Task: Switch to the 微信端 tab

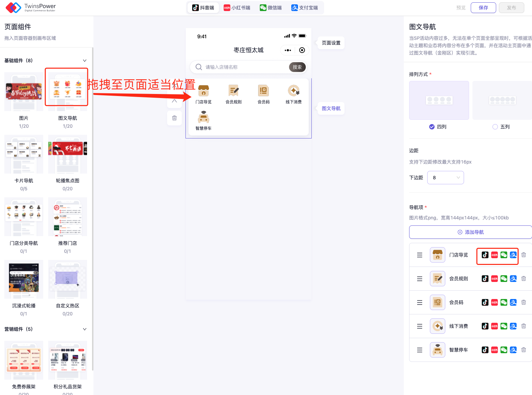Action: [271, 8]
